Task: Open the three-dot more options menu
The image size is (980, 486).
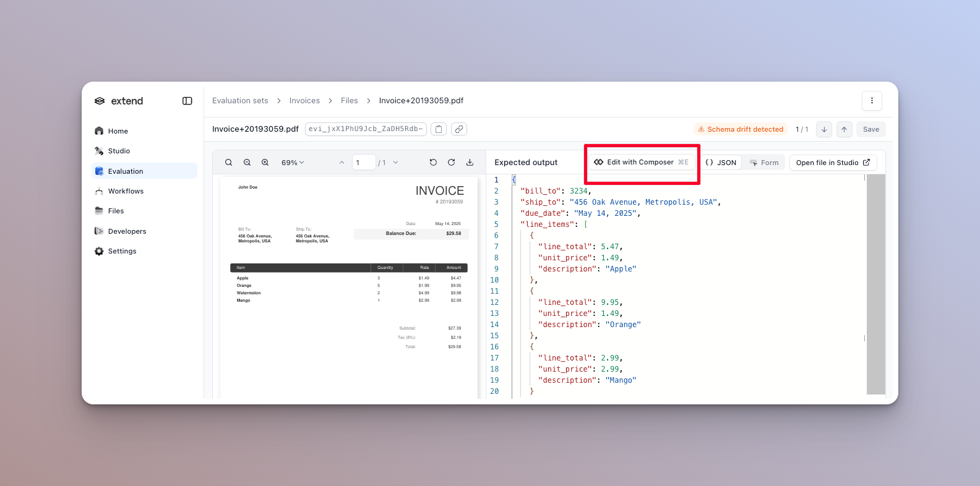Action: (x=872, y=101)
